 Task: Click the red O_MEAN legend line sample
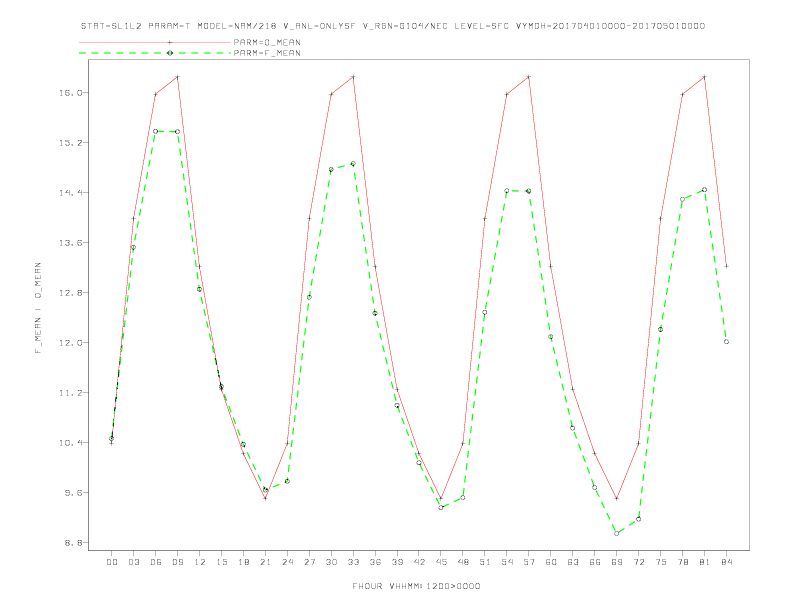155,42
